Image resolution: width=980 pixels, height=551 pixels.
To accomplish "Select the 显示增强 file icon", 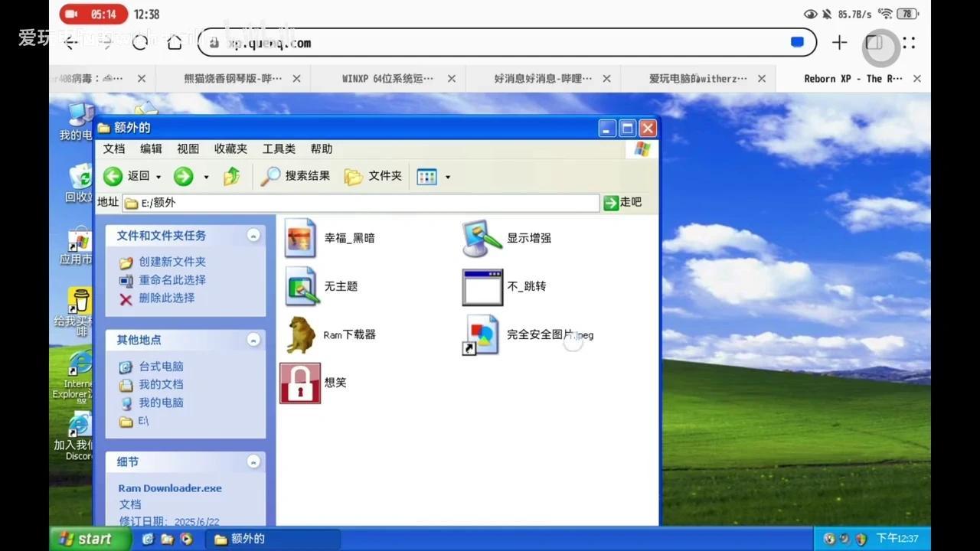I will 482,238.
